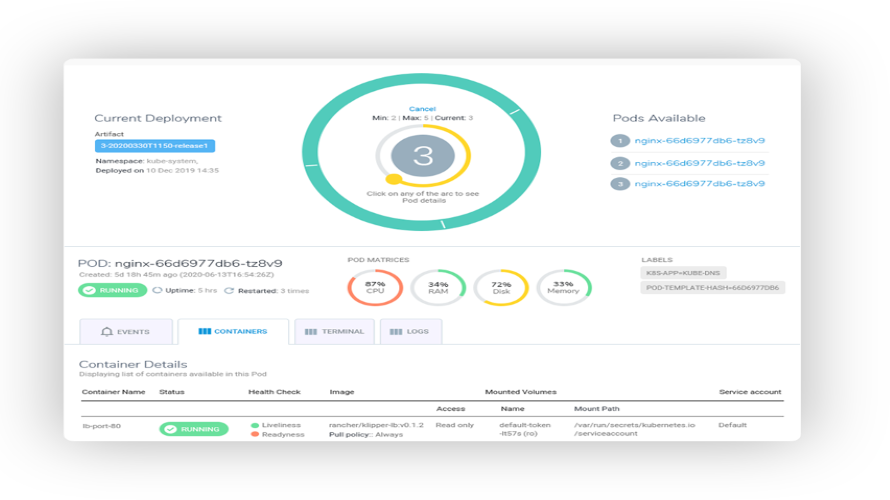Click the Disk 72% gauge
890x500 pixels.
[x=501, y=287]
